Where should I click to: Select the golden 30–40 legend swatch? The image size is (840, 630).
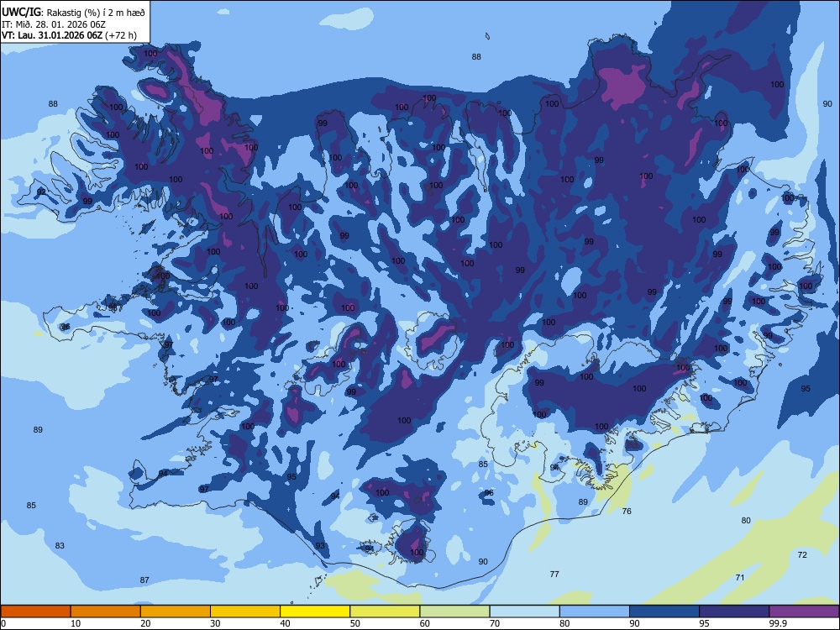[245, 612]
